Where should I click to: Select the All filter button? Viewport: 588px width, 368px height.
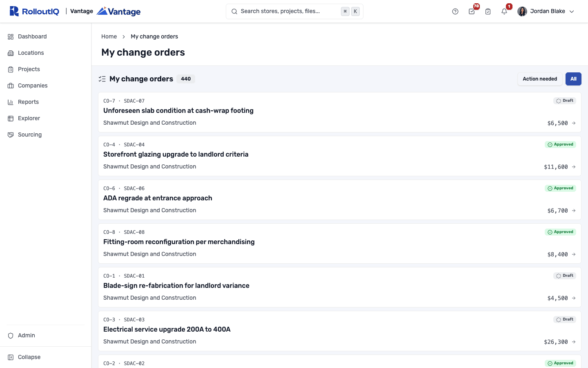point(573,79)
